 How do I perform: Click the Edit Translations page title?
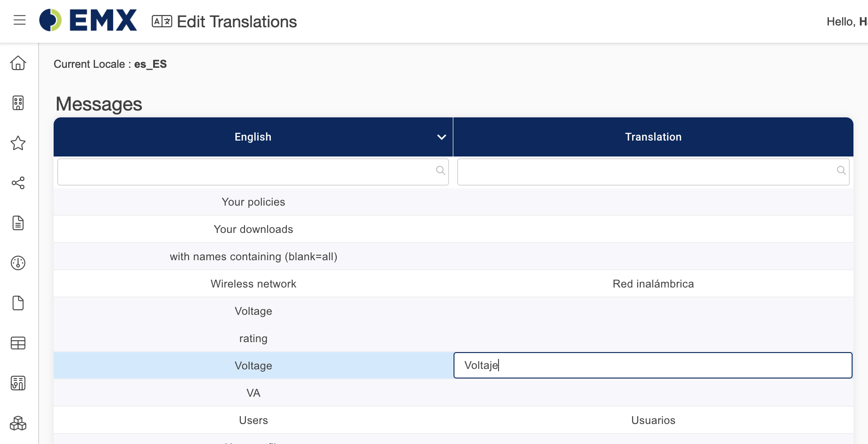(x=237, y=21)
